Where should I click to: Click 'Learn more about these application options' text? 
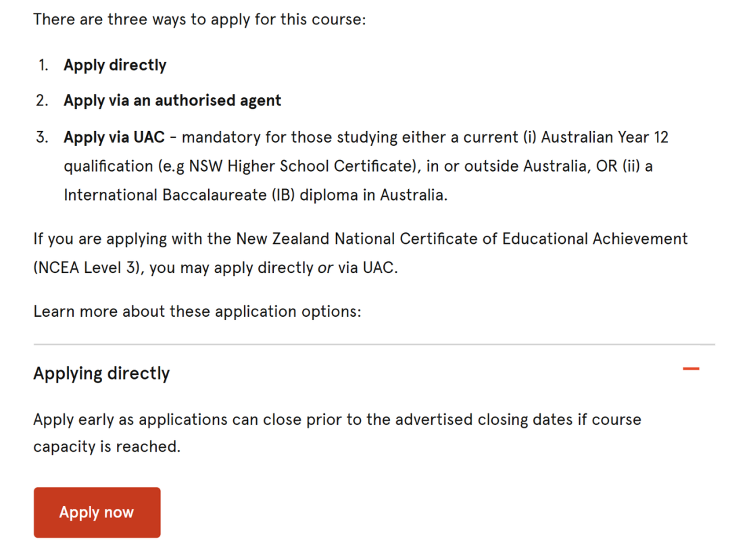(197, 311)
